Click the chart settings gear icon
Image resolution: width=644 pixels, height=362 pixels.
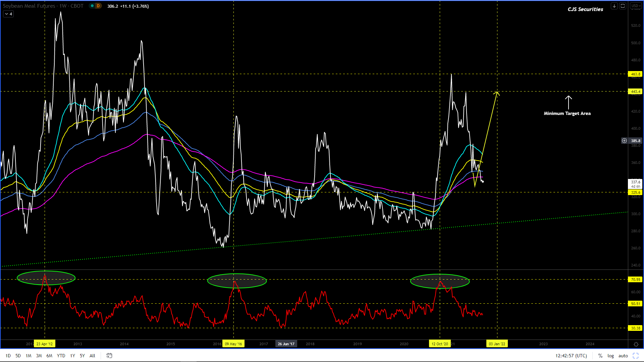pos(636,344)
